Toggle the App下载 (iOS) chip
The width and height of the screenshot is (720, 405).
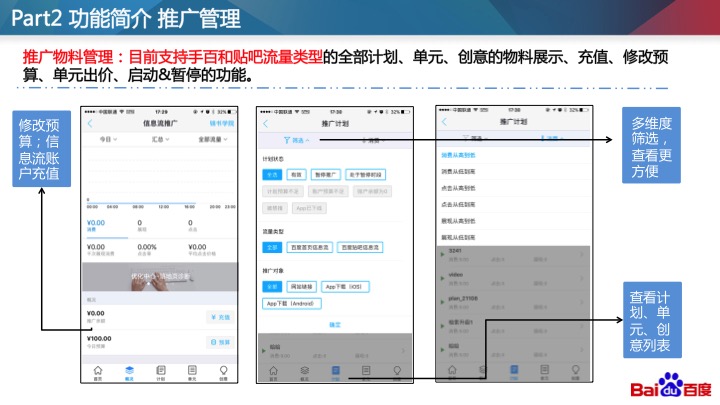pyautogui.click(x=345, y=287)
